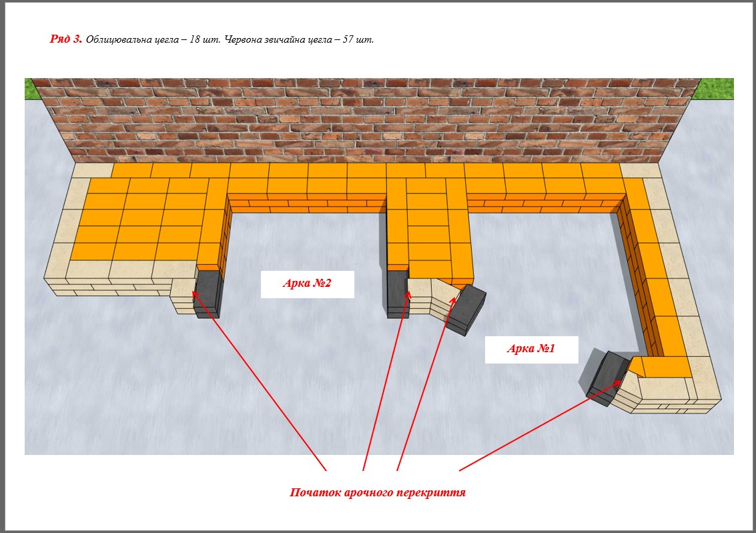The height and width of the screenshot is (533, 756).
Task: Click the arrowhead pointing at leftmost black block
Action: (194, 292)
